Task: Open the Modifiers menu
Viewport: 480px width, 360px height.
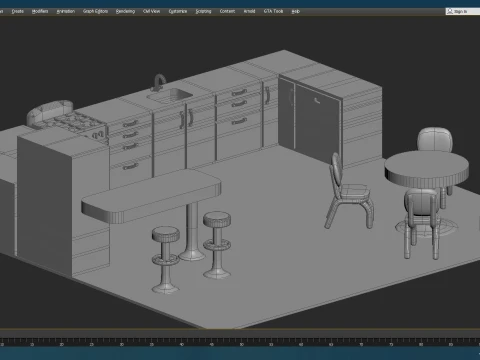Action: point(40,11)
